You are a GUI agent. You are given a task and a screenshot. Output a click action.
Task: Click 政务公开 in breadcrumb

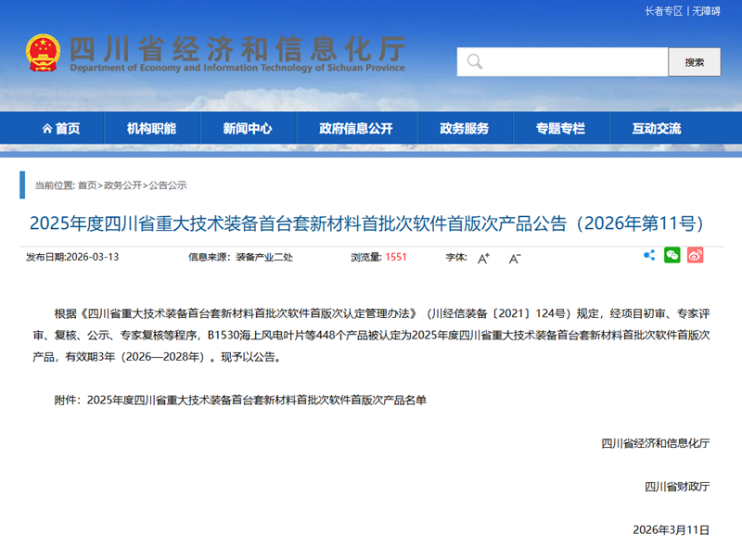point(122,185)
